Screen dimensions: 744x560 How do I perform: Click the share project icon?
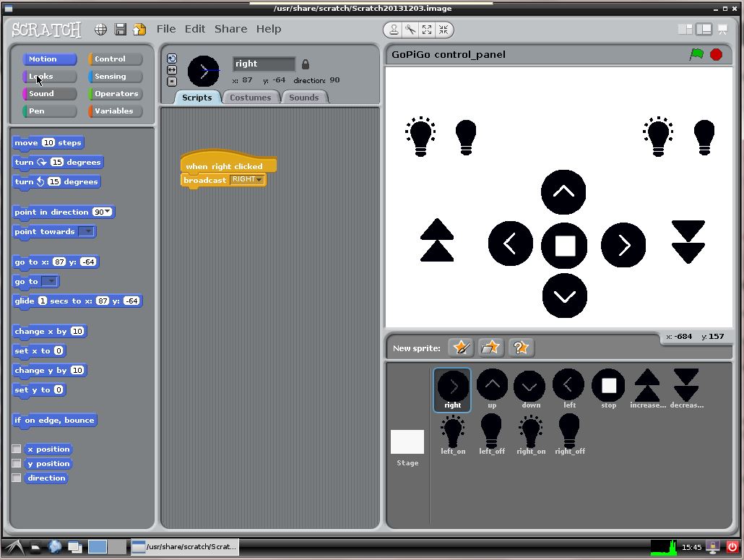(x=139, y=30)
